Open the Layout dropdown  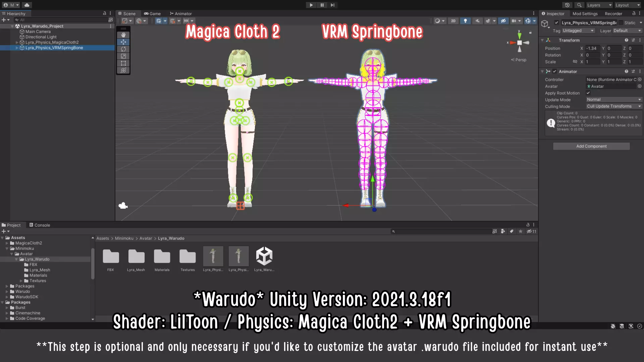pos(628,5)
